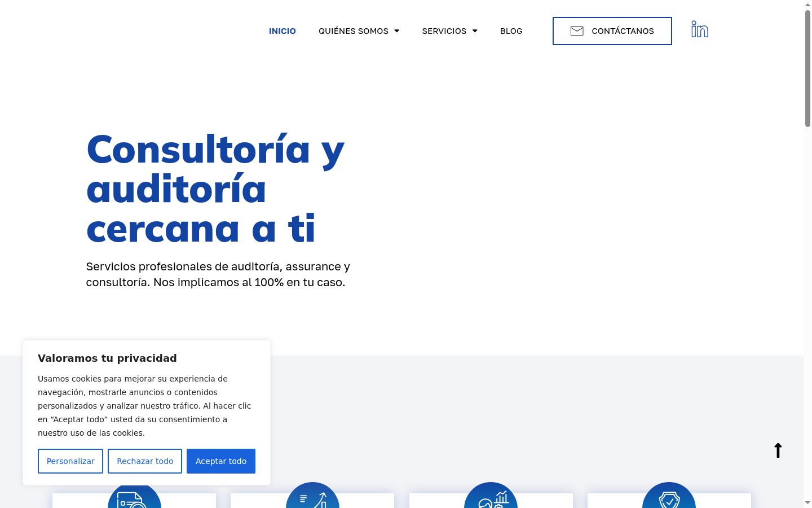
Task: Click Rechazar todo cookie button
Action: [x=145, y=461]
